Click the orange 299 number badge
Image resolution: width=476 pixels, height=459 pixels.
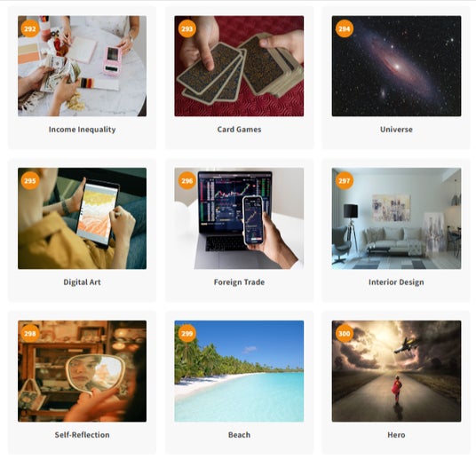[187, 334]
